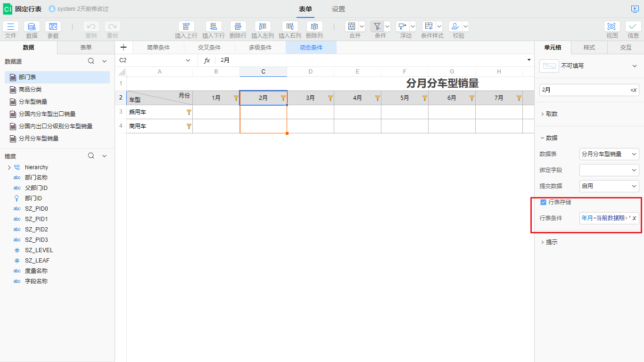Switch to the 设置 tab
Screen dimensions: 644x362
click(x=338, y=9)
